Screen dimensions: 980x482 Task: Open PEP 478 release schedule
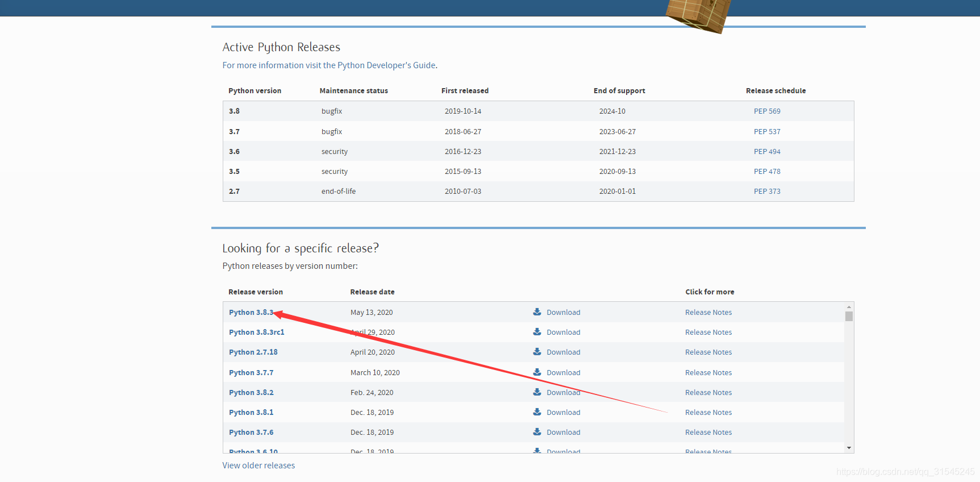767,172
